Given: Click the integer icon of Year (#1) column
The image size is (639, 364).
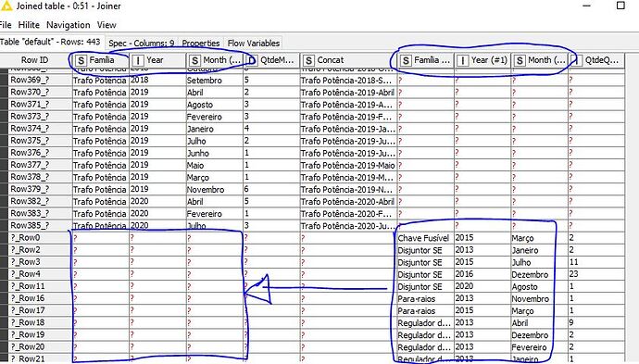Looking at the screenshot, I should (462, 60).
